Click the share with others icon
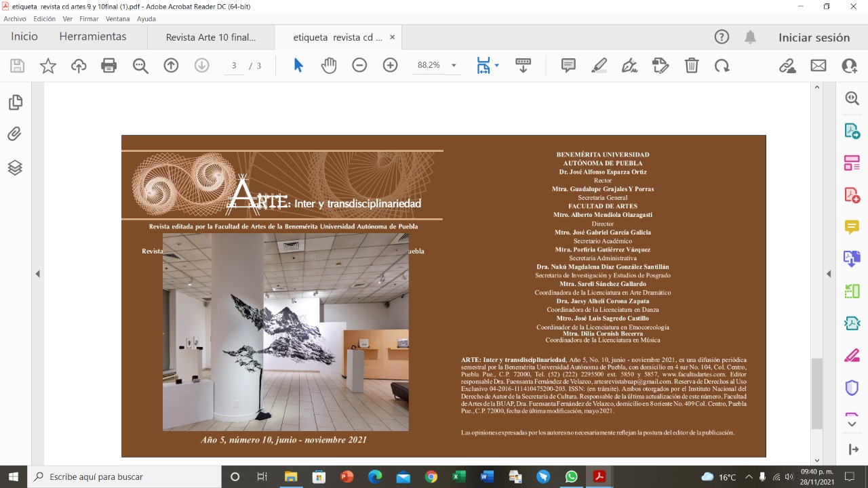Image resolution: width=868 pixels, height=488 pixels. click(849, 66)
